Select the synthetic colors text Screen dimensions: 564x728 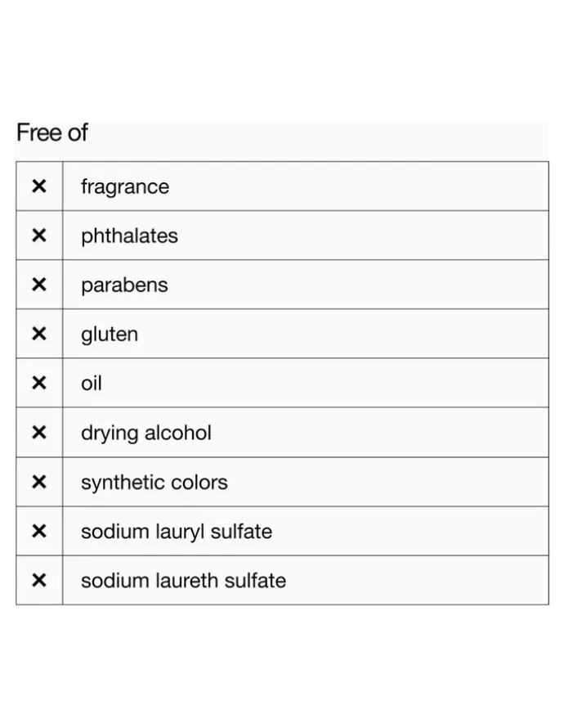click(x=154, y=483)
